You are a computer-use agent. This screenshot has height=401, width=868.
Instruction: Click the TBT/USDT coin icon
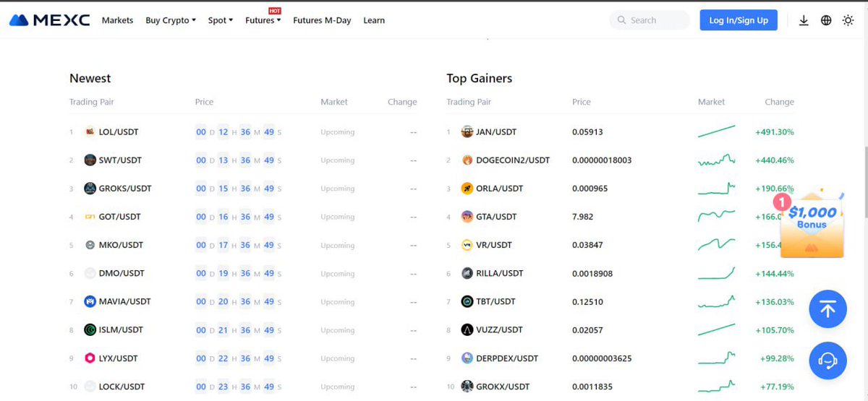point(467,301)
